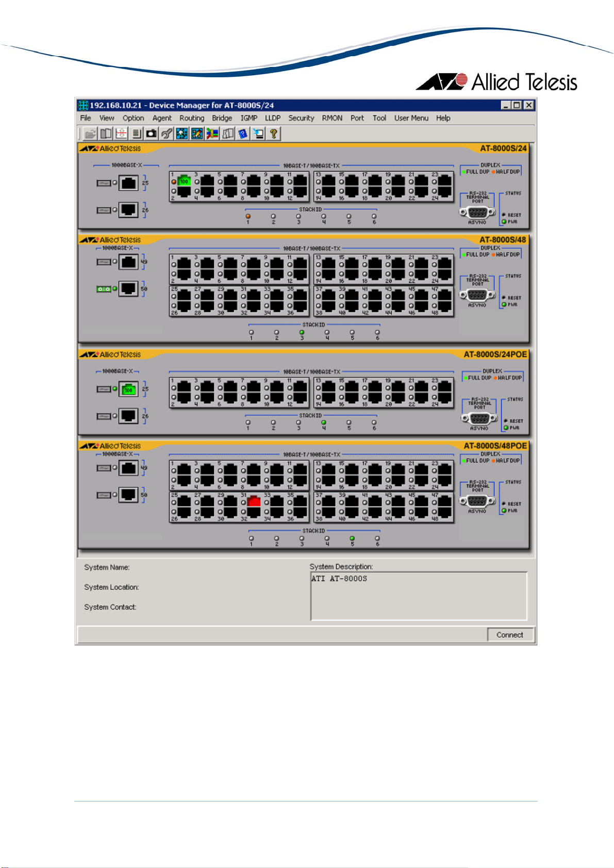Screen dimensions: 614x868
Task: Select gigabit port 50 on AT-8000S/48
Action: (x=128, y=288)
